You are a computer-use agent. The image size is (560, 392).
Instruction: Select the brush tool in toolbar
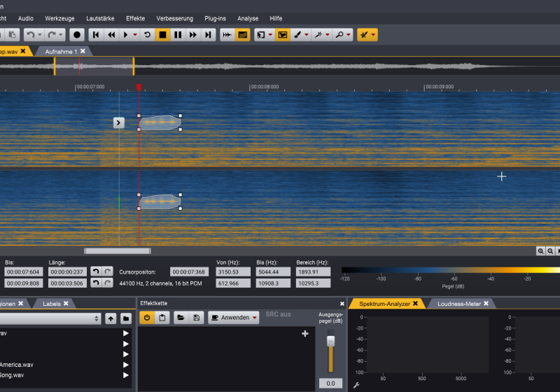click(x=297, y=34)
